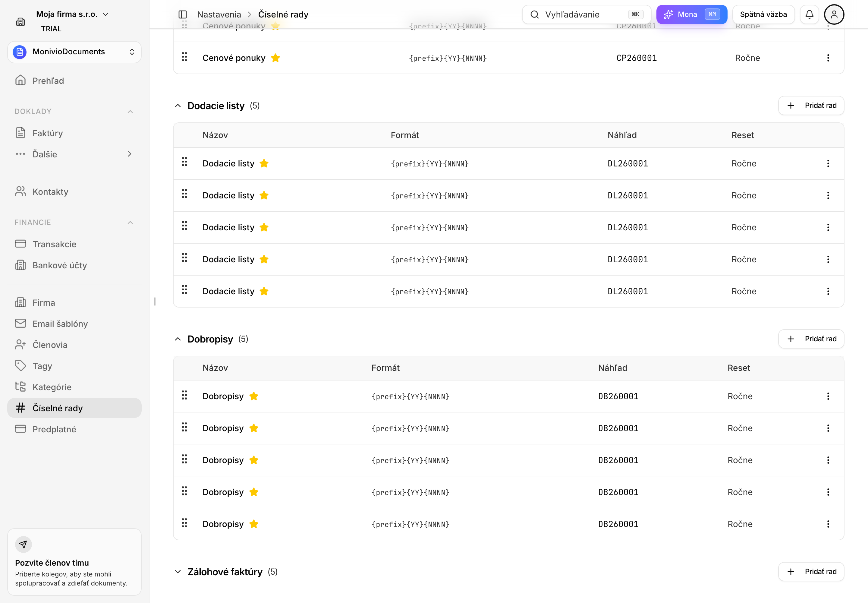
Task: Click Formát column header in Dodacie listy
Action: click(405, 135)
